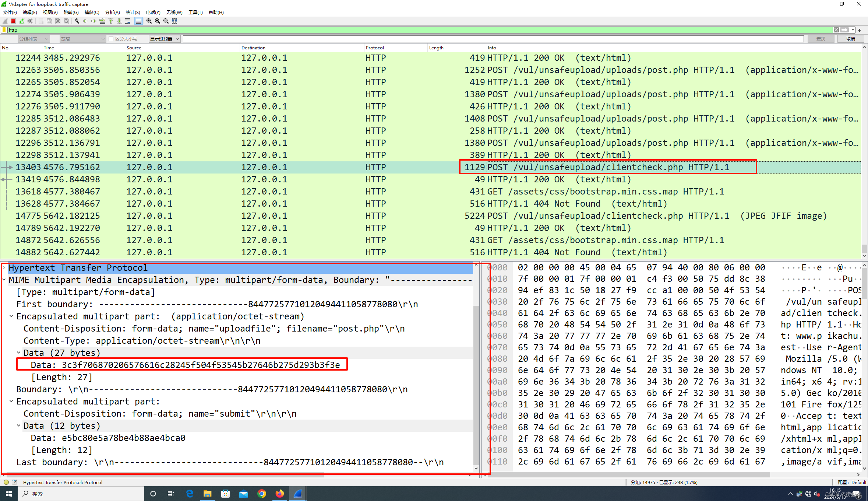Zoom out the main window text
868x501 pixels.
click(x=158, y=21)
